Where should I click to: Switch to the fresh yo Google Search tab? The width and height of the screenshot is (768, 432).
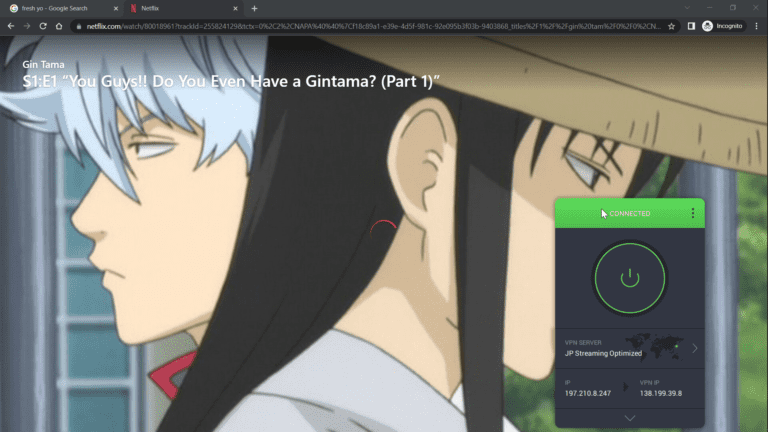click(x=58, y=8)
